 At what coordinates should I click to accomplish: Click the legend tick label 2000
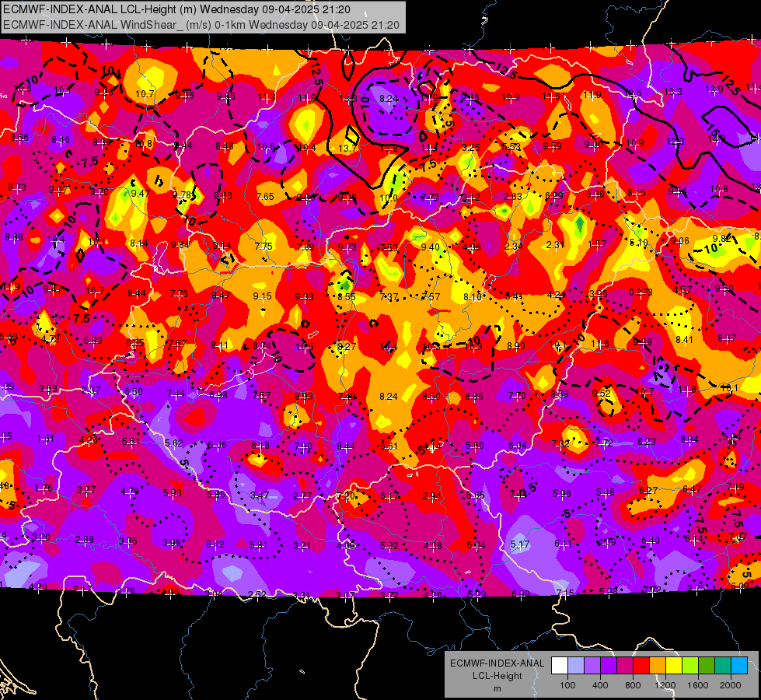click(731, 685)
